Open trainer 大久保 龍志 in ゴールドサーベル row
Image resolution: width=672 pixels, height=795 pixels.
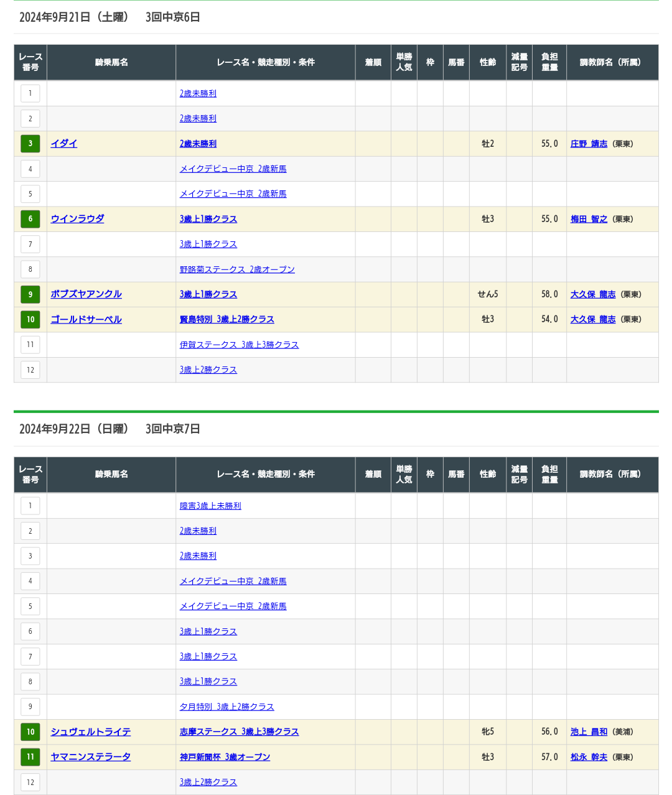point(593,319)
